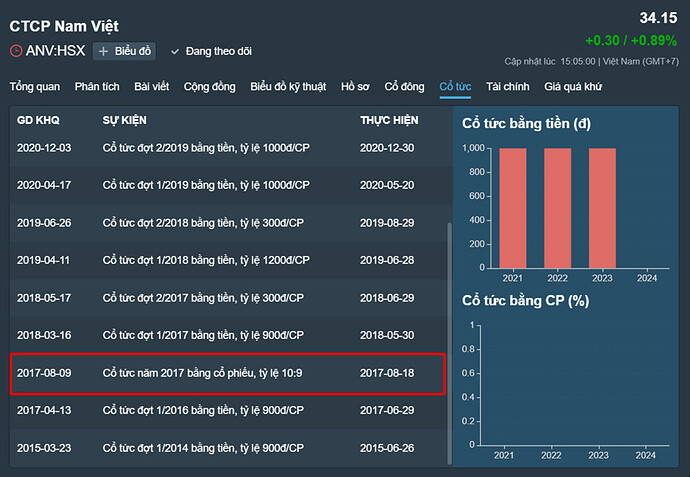This screenshot has height=477, width=690.
Task: Select the Cộng đồng tab
Action: click(x=209, y=86)
